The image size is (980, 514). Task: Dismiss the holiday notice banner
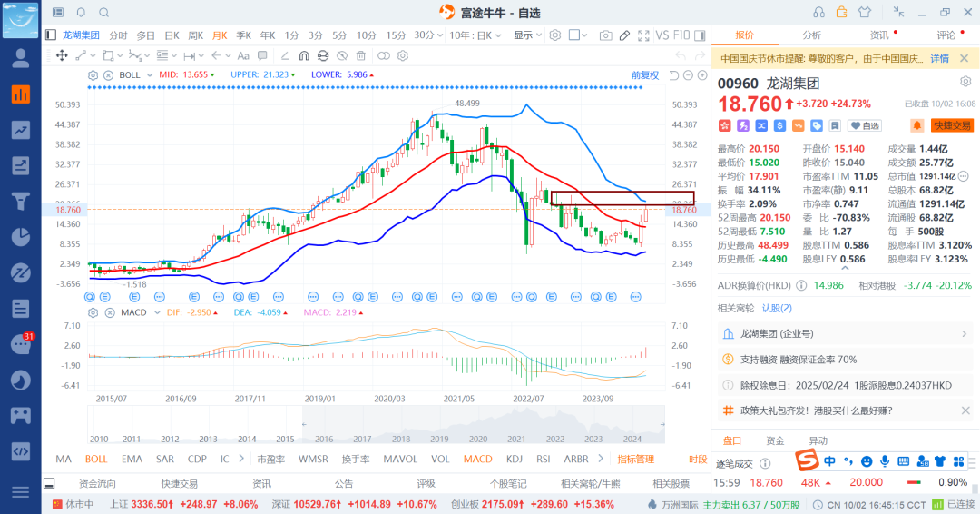965,58
